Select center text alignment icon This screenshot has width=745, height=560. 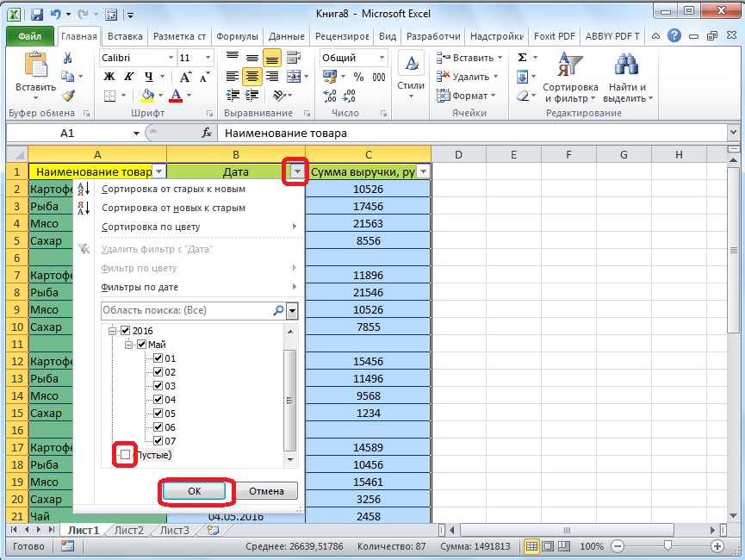251,77
